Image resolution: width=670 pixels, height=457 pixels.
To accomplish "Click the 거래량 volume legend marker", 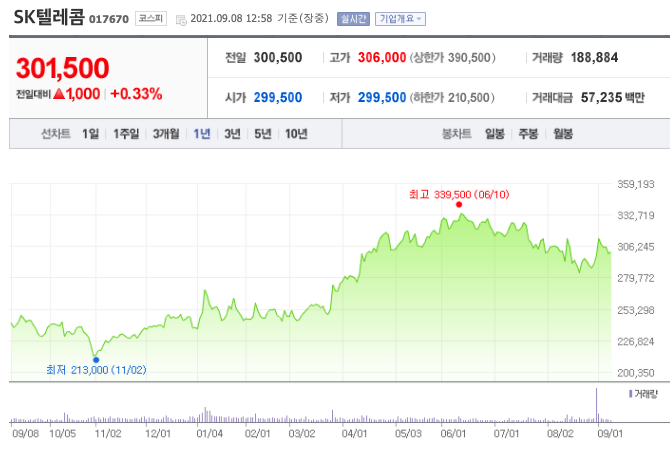I will (630, 394).
